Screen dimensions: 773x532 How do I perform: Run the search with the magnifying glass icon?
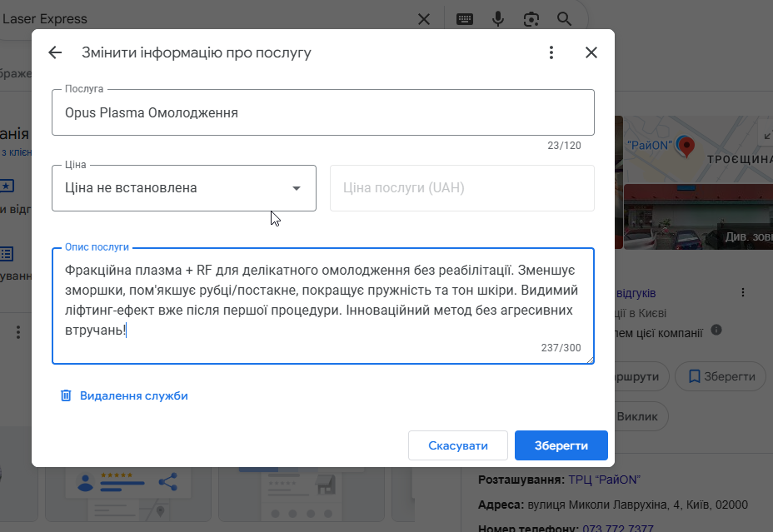(564, 18)
